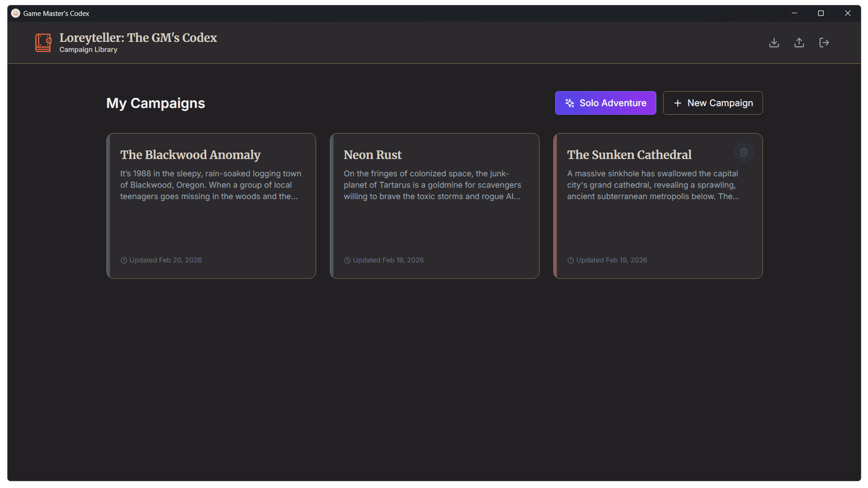Start a Solo Adventure

coord(605,103)
